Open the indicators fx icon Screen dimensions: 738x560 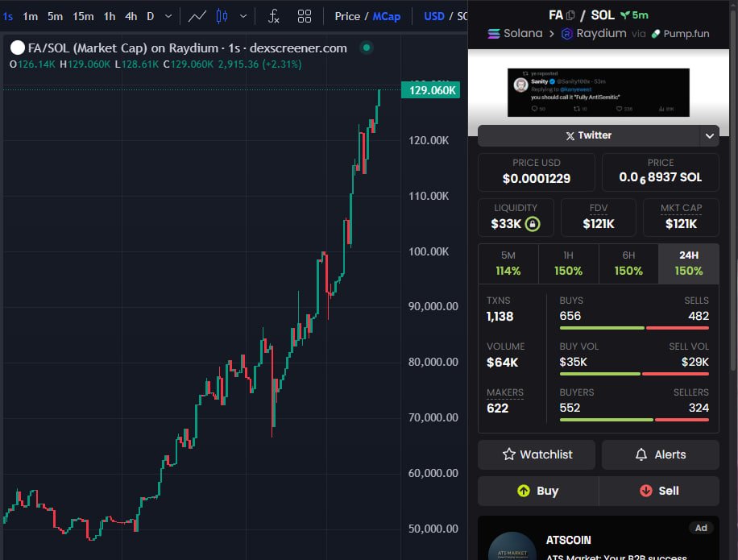(x=273, y=16)
